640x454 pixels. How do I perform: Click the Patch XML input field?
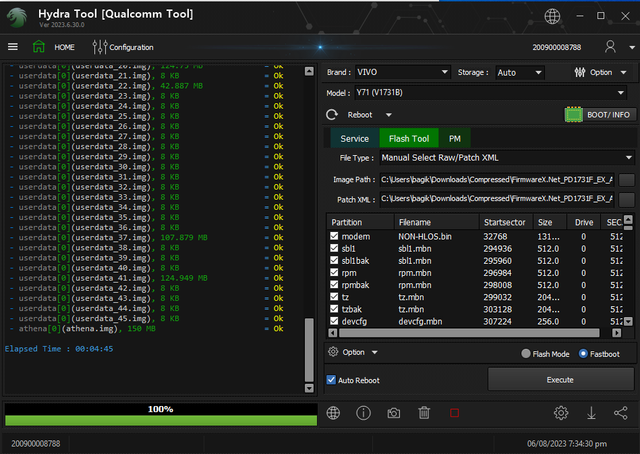[497, 199]
